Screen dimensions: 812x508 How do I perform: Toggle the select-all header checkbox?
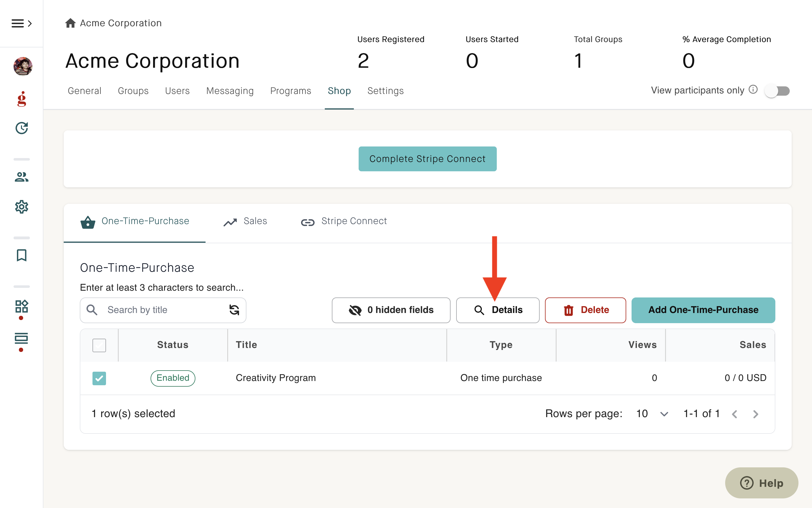(99, 345)
